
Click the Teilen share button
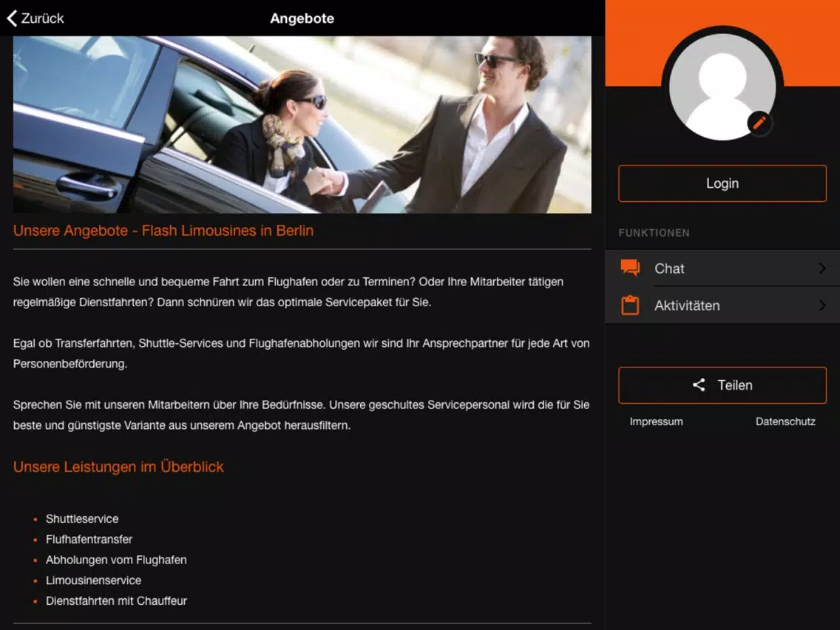click(722, 385)
